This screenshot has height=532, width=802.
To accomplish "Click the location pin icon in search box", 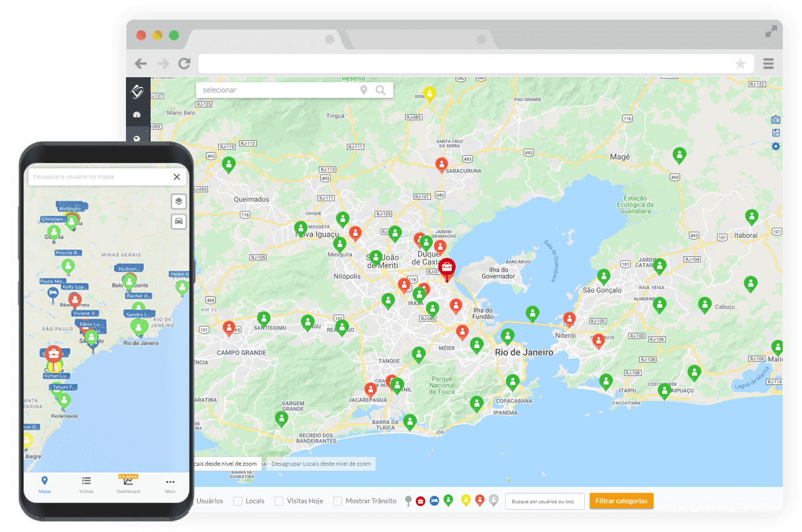I will point(363,90).
